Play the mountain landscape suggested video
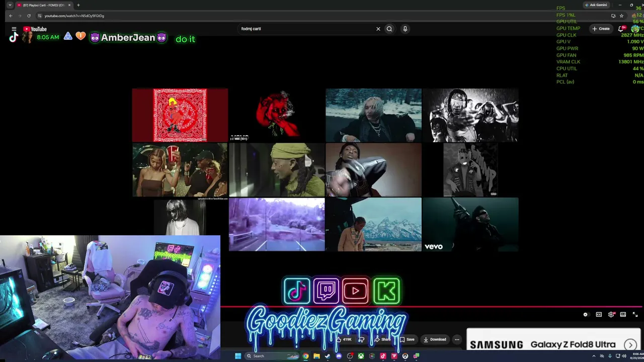Viewport: 644px width, 362px height. tap(373, 224)
